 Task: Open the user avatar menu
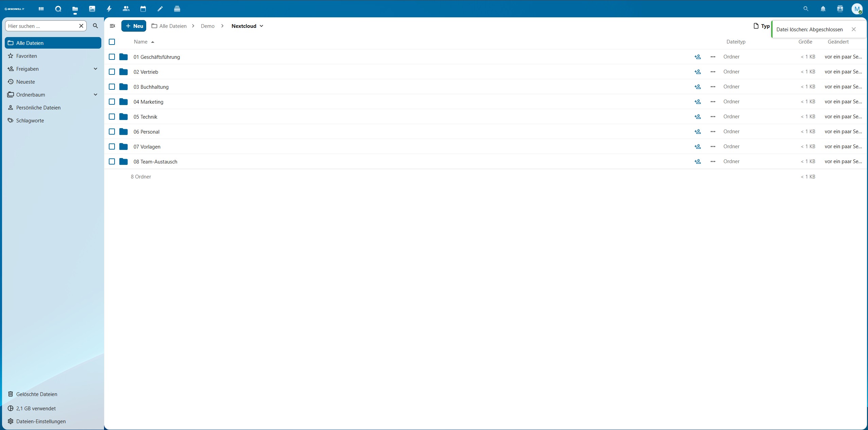(857, 9)
